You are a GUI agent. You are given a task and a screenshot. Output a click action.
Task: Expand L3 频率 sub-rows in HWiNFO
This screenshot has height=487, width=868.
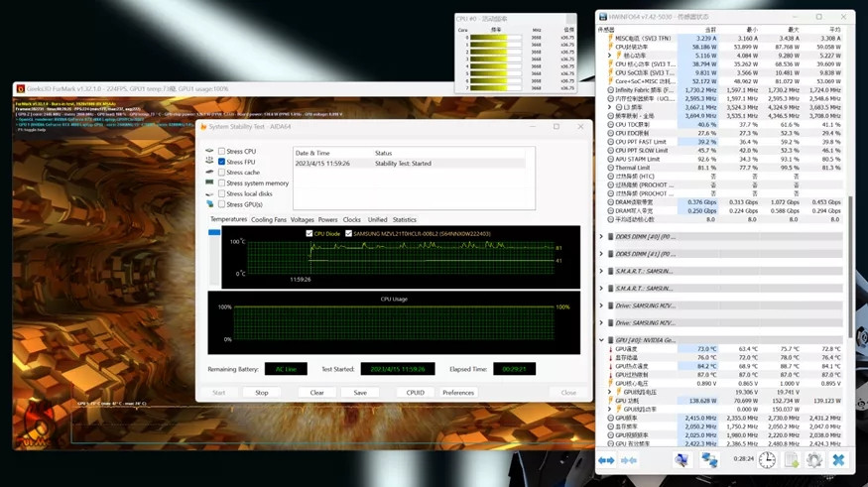pos(610,107)
